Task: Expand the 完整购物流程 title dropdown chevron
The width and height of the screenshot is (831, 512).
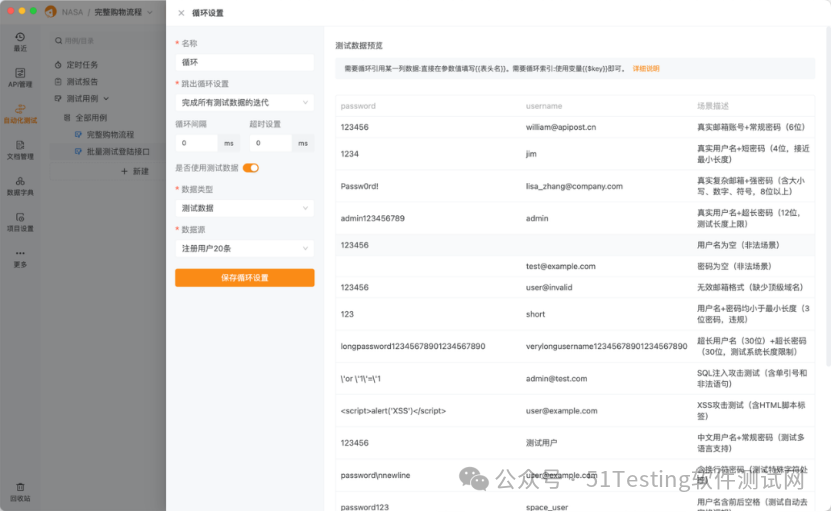Action: click(149, 12)
